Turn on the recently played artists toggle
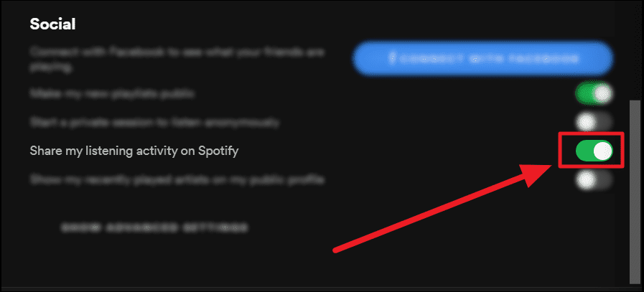Image resolution: width=644 pixels, height=292 pixels. point(594,179)
